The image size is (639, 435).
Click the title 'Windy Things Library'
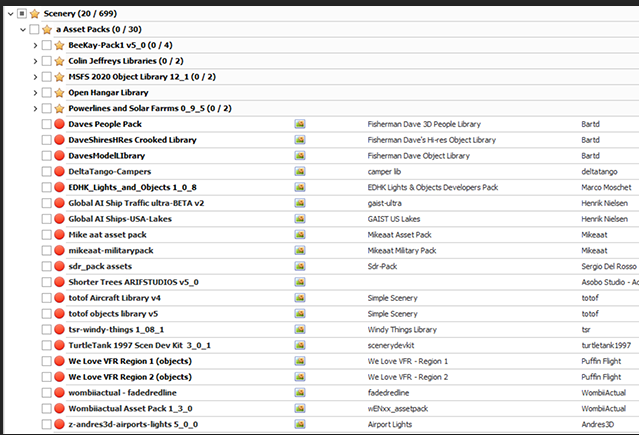(x=402, y=329)
